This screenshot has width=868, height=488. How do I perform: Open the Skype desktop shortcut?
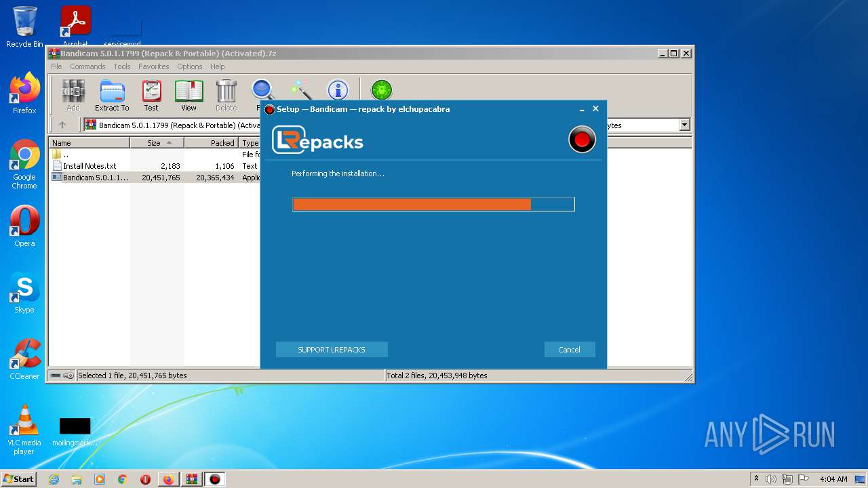click(x=24, y=293)
